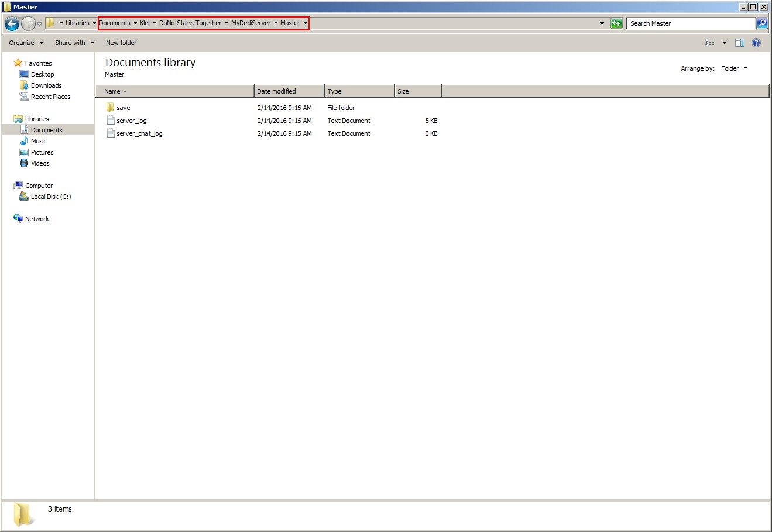Viewport: 772px width, 532px height.
Task: Click the Network icon in sidebar
Action: tap(18, 219)
